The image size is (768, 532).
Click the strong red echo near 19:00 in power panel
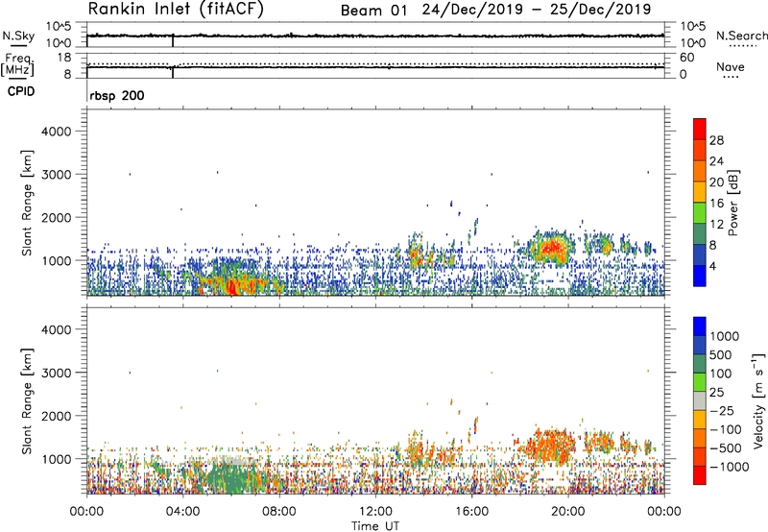553,248
